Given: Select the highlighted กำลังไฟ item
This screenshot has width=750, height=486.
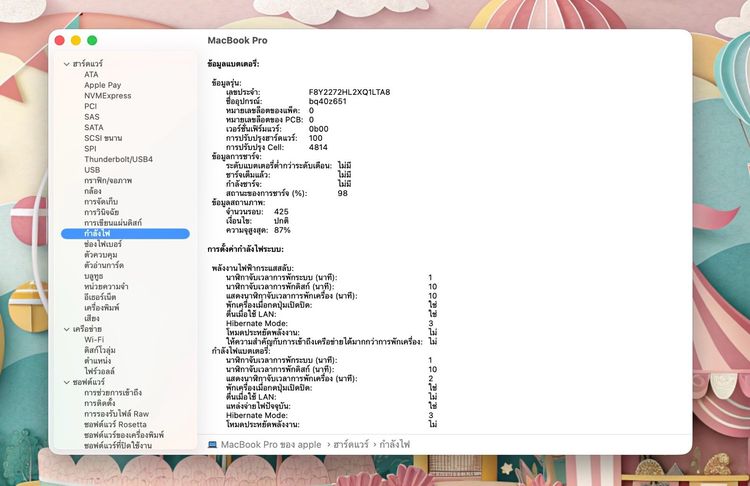Looking at the screenshot, I should click(125, 233).
